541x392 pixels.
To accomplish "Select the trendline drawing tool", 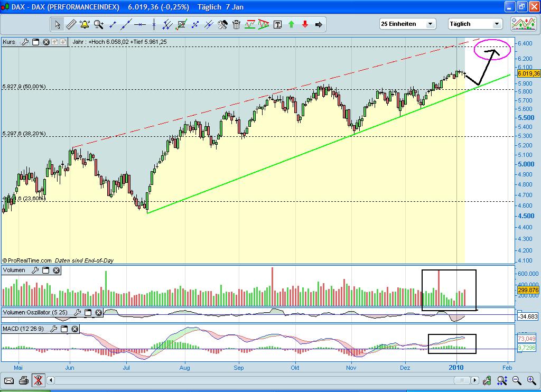I will [x=126, y=24].
